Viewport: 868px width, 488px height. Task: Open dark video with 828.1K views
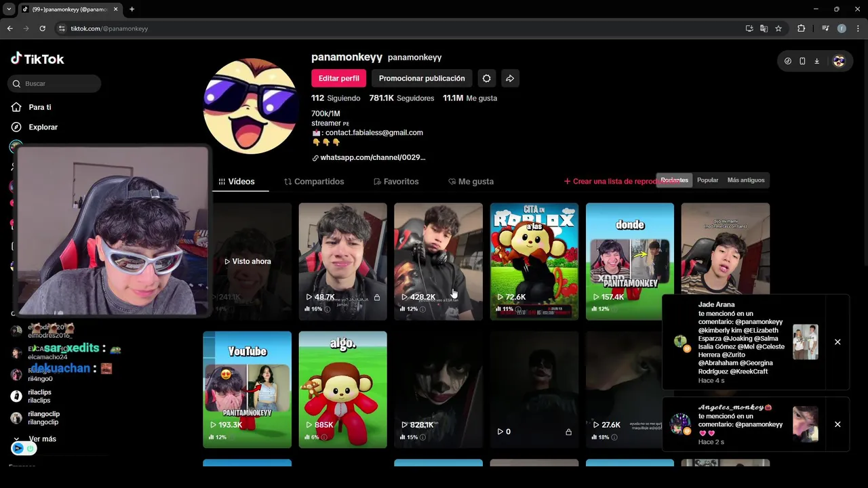[438, 389]
